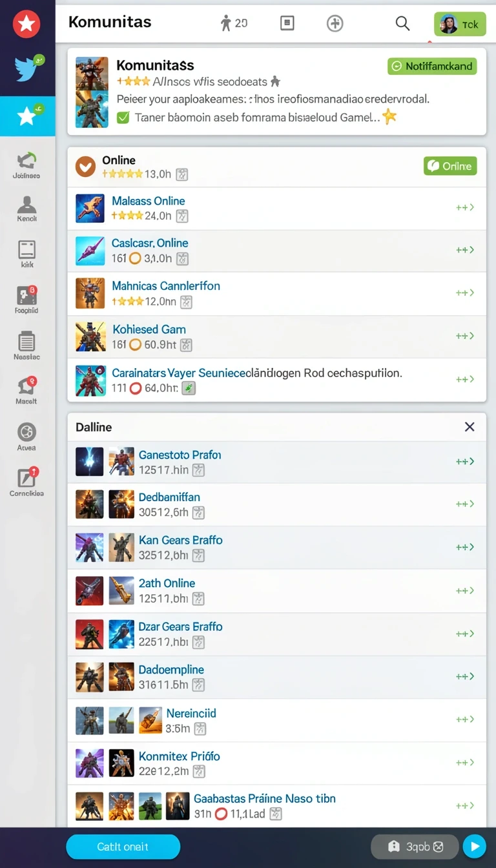496x868 pixels.
Task: Click the small icon after 12511.bhi
Action: click(x=198, y=599)
